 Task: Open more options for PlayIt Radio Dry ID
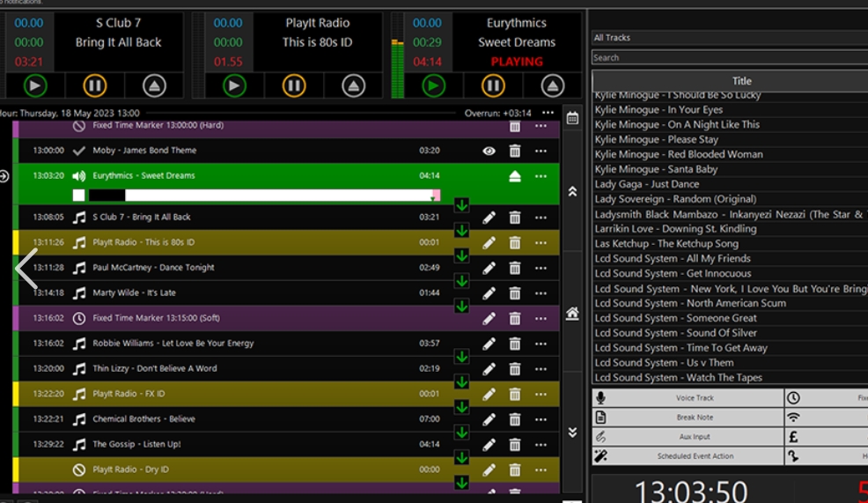[541, 470]
